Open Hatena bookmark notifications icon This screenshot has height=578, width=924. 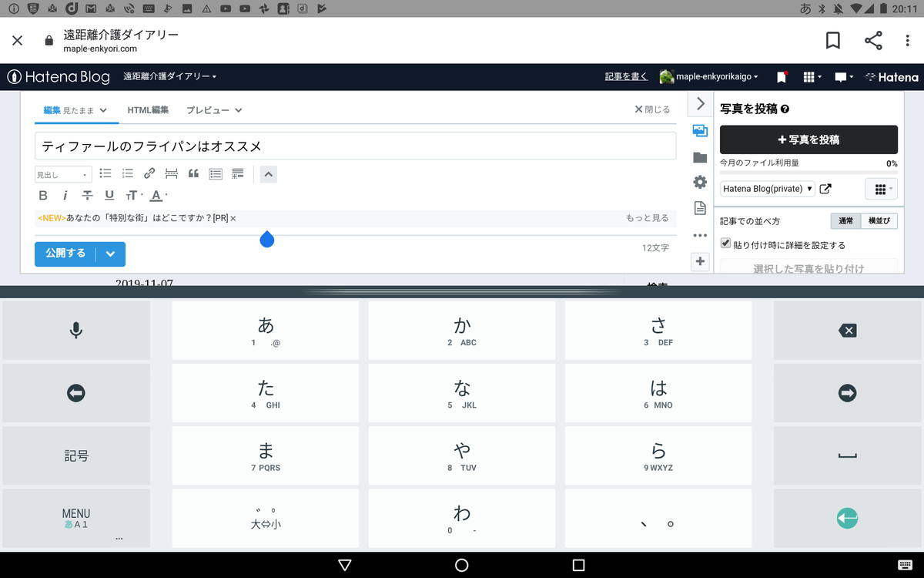[x=782, y=77]
